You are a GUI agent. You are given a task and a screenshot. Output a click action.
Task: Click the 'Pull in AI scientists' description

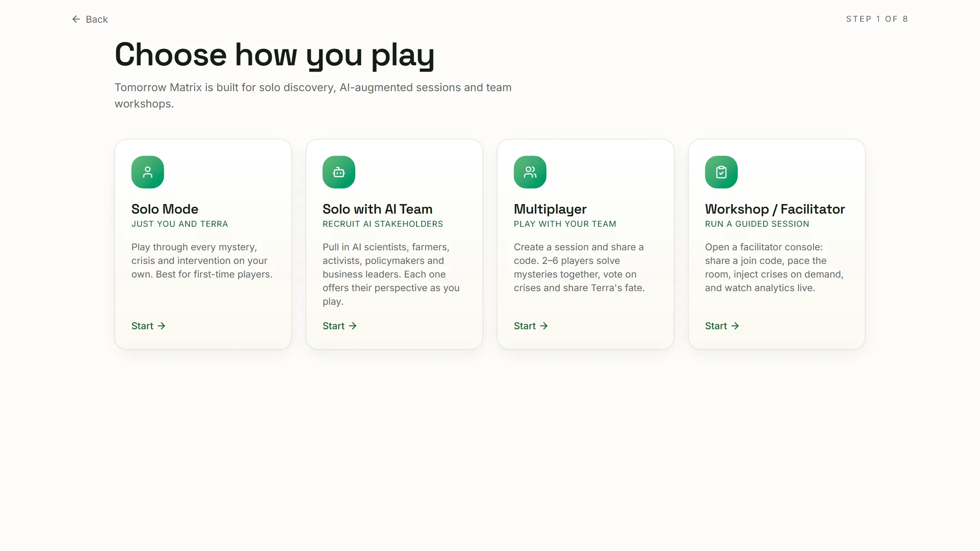click(391, 274)
